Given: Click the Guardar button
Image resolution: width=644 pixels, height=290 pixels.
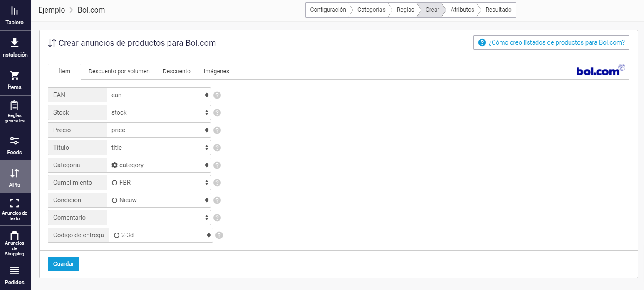Looking at the screenshot, I should coord(64,264).
